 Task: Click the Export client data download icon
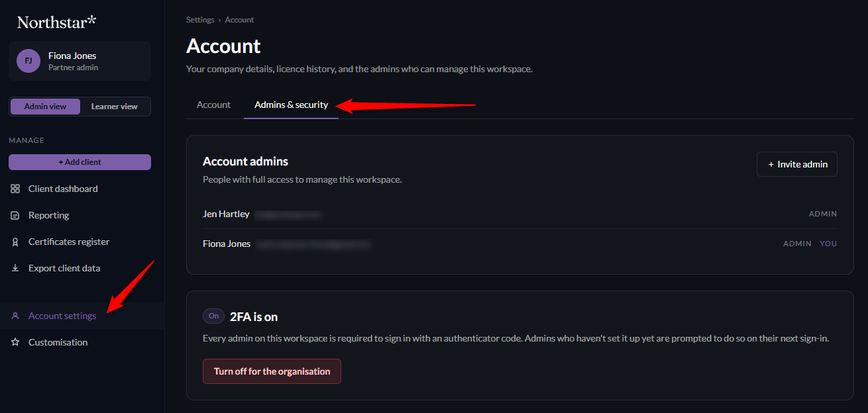click(x=15, y=268)
